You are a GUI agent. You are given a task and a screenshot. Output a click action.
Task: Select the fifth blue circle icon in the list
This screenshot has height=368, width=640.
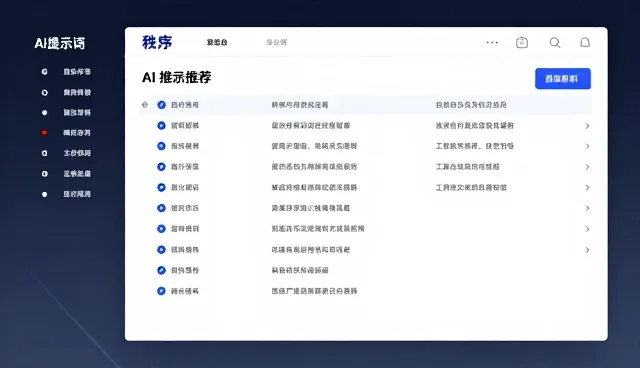coord(161,188)
